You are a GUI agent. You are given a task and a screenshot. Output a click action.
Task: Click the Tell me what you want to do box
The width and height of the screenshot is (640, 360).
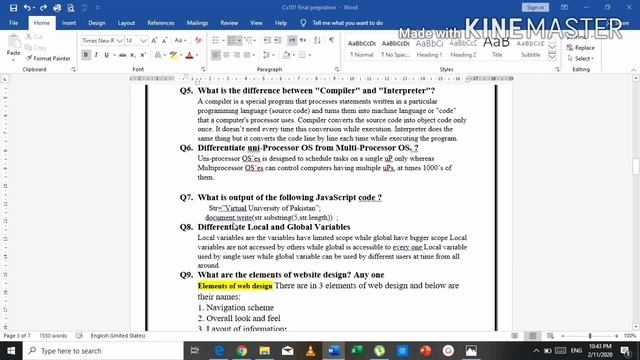[x=347, y=23]
